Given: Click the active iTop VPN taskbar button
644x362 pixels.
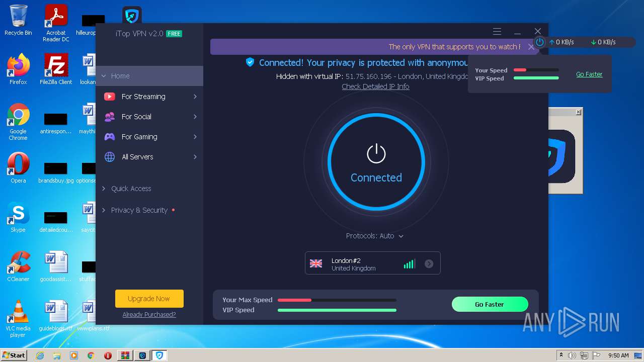Looking at the screenshot, I should tap(159, 355).
